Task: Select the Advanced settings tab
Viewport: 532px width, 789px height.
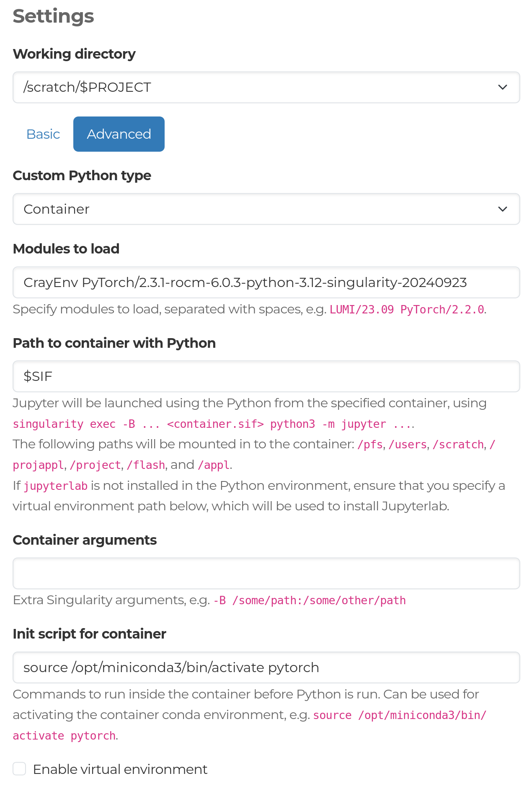Action: [119, 134]
